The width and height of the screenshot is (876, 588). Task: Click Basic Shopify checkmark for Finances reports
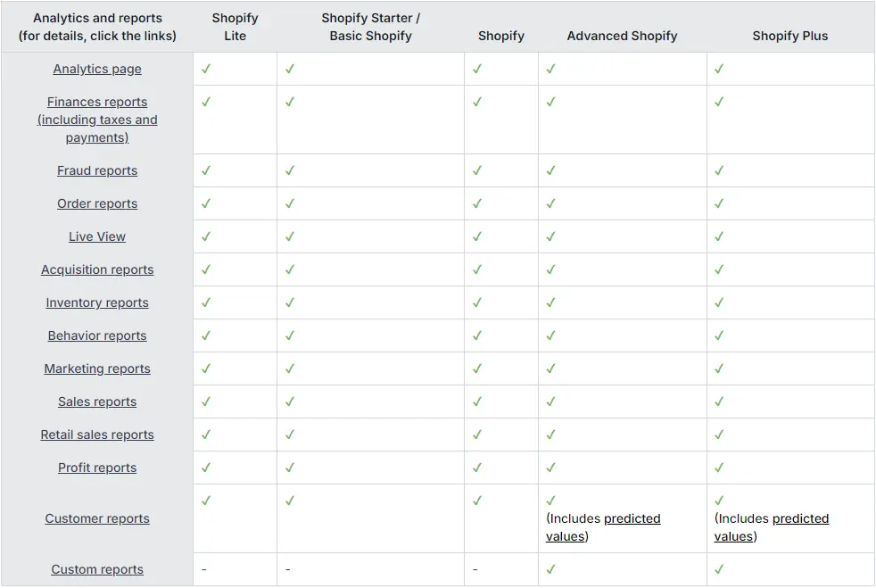pyautogui.click(x=290, y=102)
